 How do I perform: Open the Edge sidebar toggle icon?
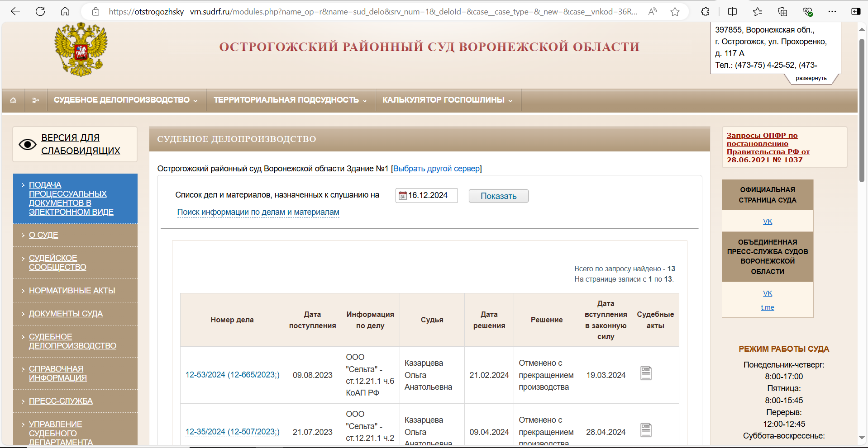[856, 12]
